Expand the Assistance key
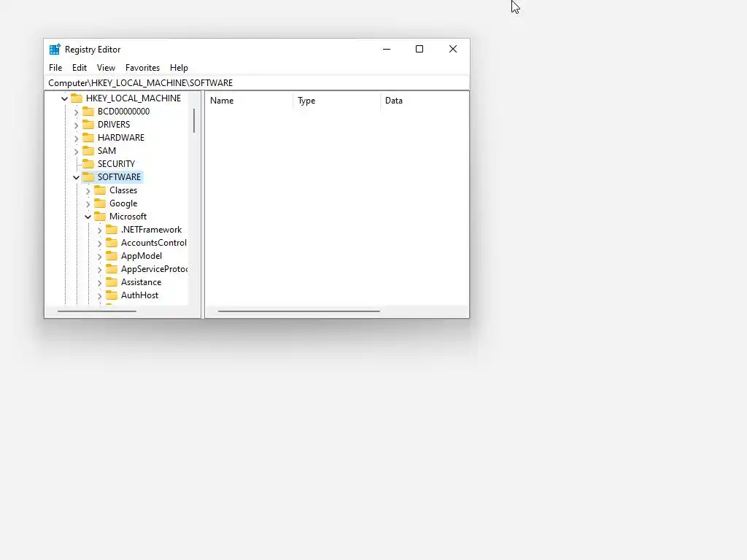The image size is (747, 560). (99, 283)
